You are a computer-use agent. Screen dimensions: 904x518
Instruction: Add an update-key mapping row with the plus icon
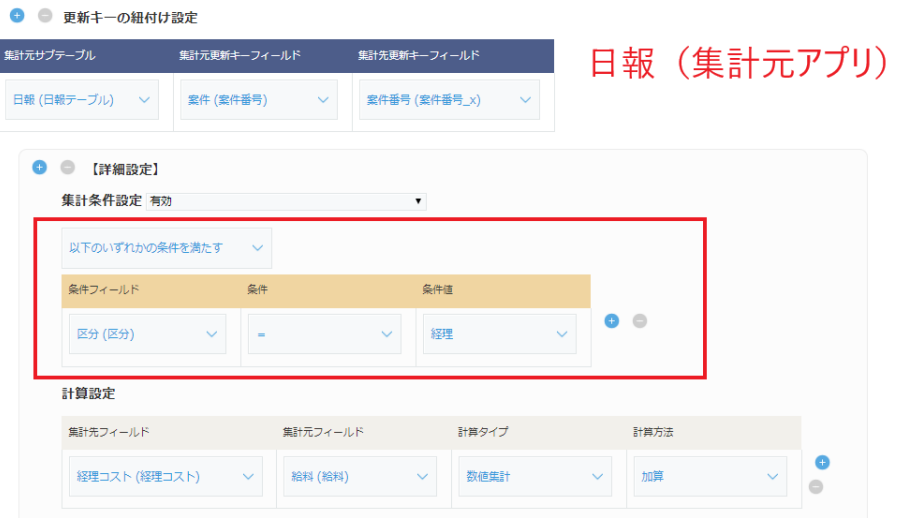pyautogui.click(x=17, y=16)
